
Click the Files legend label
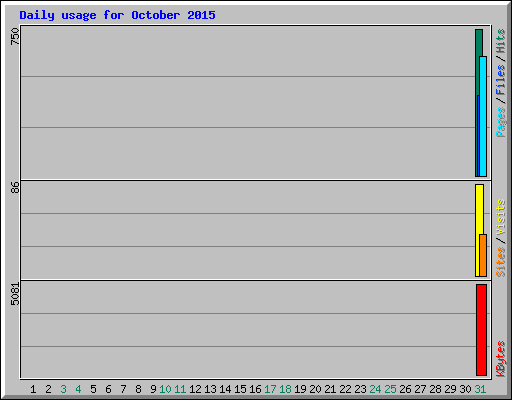pos(501,80)
